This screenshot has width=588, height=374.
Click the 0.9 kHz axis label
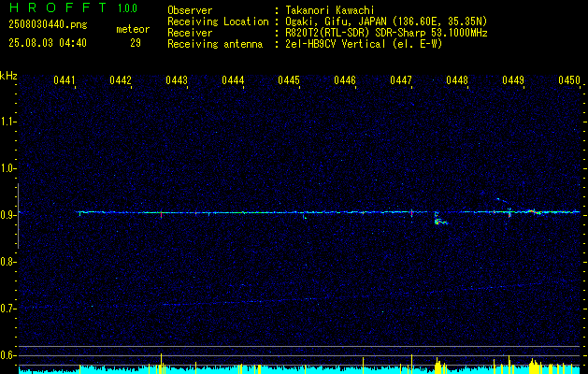(x=7, y=215)
